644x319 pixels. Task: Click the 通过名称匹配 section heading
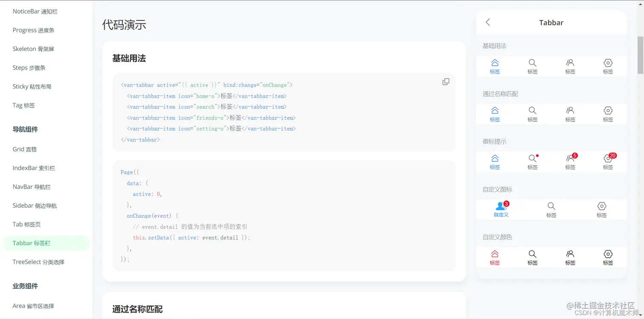[138, 309]
